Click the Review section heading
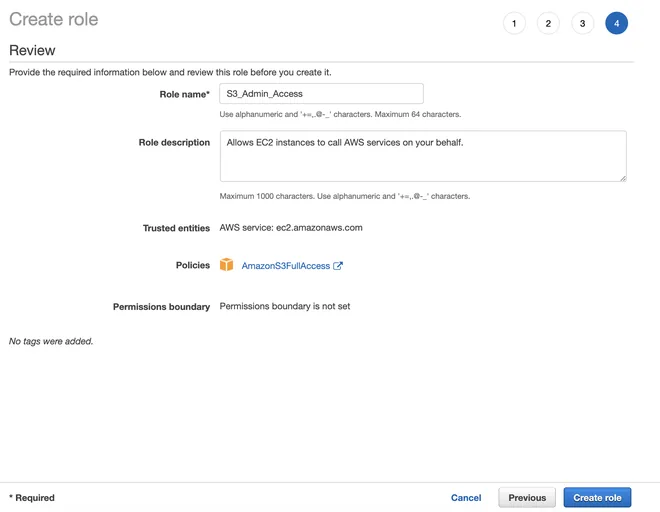 [32, 51]
